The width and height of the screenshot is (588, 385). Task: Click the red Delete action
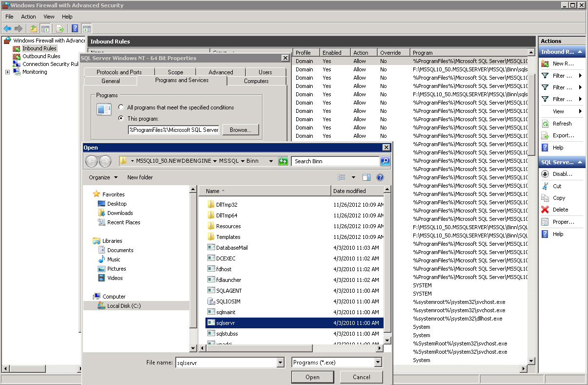click(545, 210)
